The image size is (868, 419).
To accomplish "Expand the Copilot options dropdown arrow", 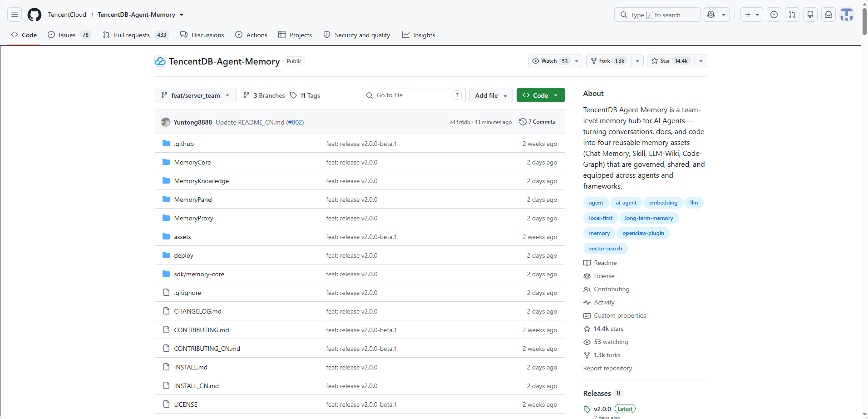I will pos(724,15).
